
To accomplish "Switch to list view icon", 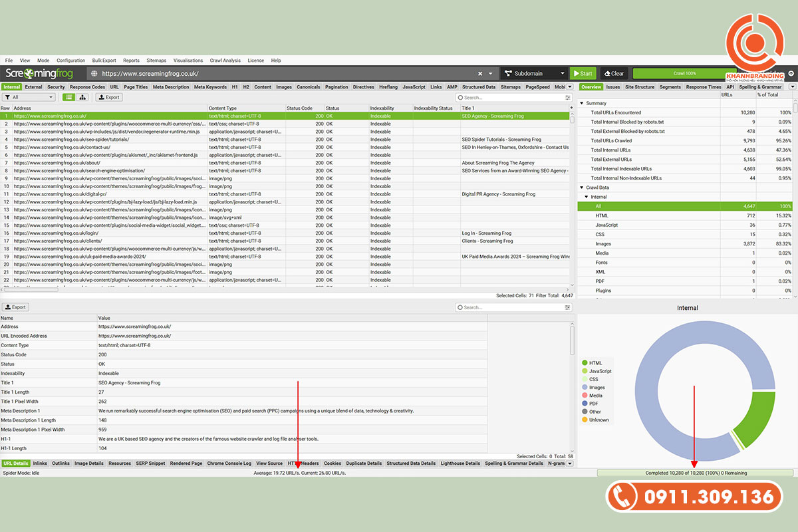I will [x=68, y=97].
